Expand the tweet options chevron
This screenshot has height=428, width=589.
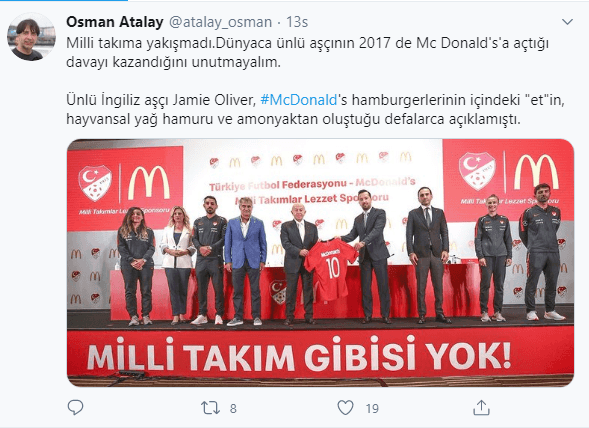tap(567, 22)
